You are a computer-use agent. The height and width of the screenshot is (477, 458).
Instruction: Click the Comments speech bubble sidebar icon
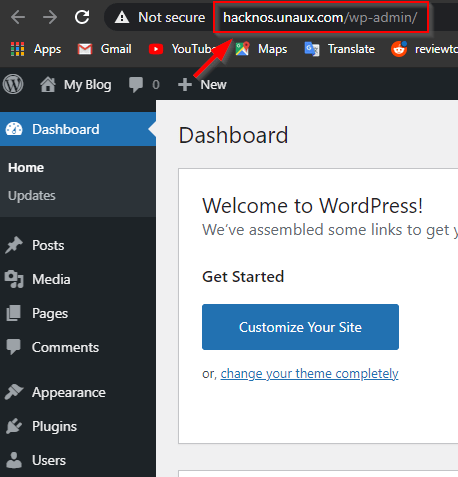[x=14, y=347]
